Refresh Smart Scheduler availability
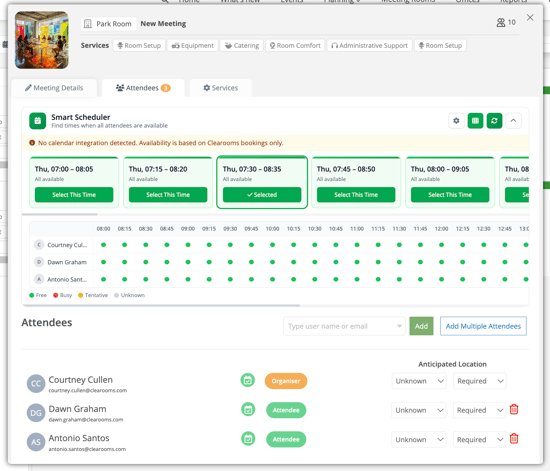This screenshot has width=550, height=471. [494, 121]
